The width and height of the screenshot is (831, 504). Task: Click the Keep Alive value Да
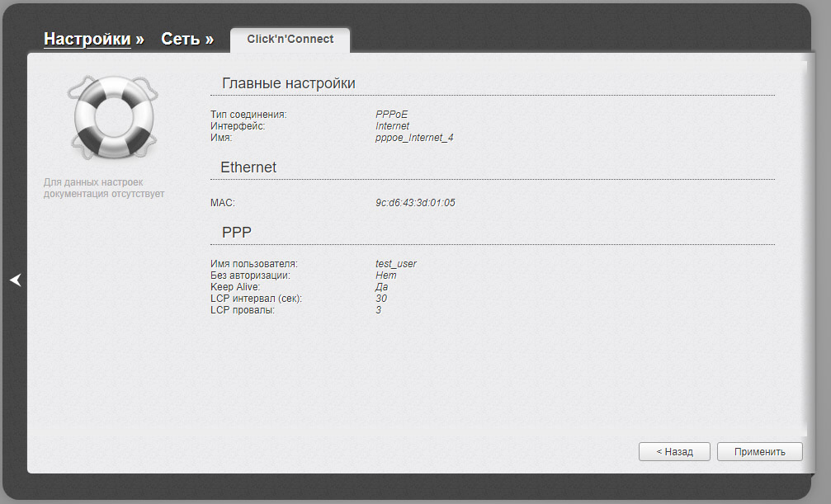(x=381, y=287)
